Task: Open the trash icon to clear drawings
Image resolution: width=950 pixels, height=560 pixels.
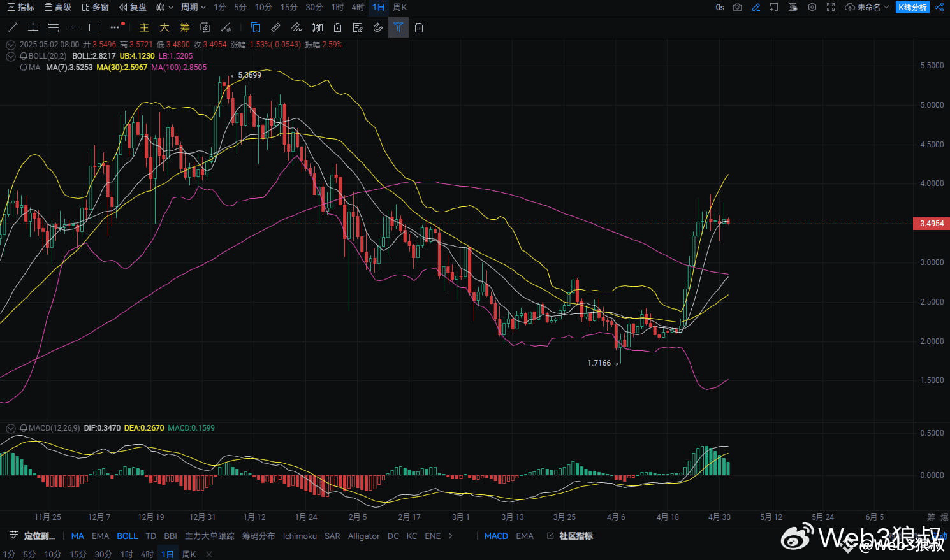Action: 419,27
